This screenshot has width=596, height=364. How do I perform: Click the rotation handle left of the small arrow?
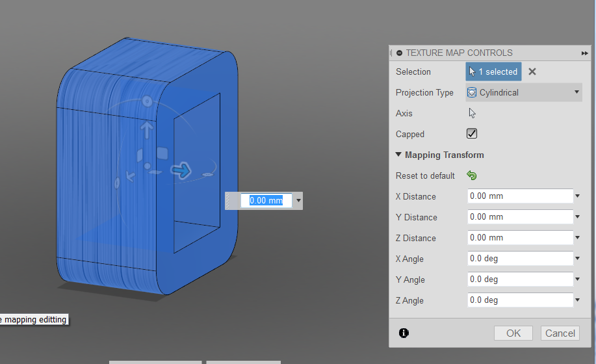click(117, 183)
